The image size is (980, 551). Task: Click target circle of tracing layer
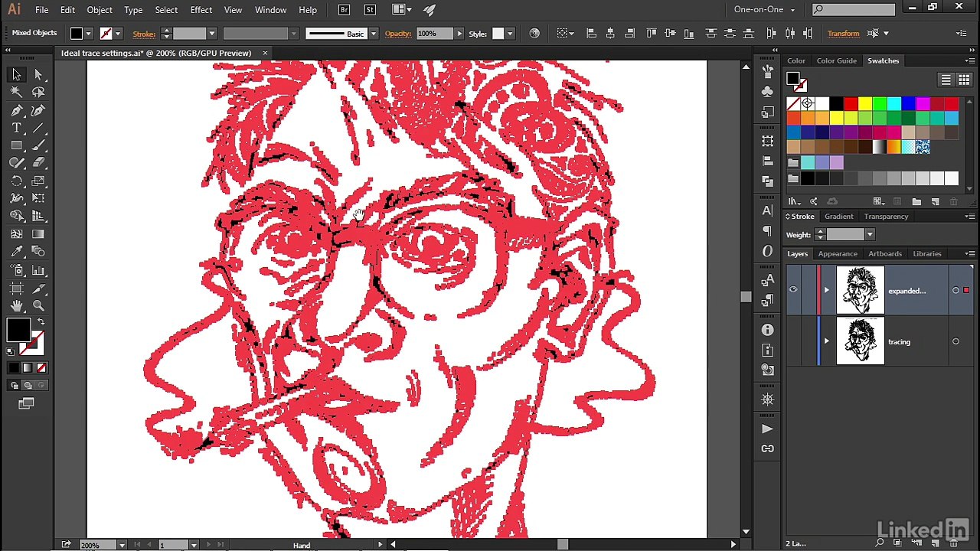coord(955,341)
